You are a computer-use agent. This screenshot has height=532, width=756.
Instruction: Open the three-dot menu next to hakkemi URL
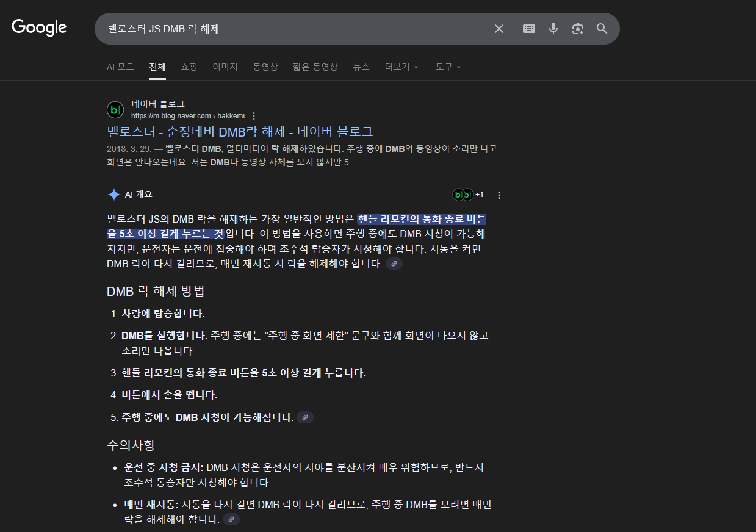[x=254, y=116]
